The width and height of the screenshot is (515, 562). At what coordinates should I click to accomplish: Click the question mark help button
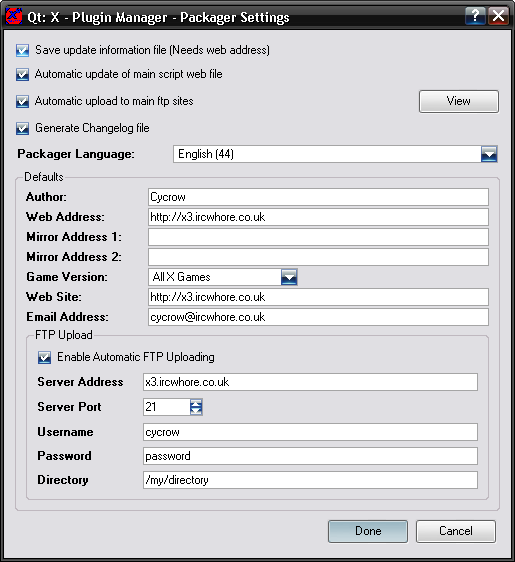tap(475, 16)
